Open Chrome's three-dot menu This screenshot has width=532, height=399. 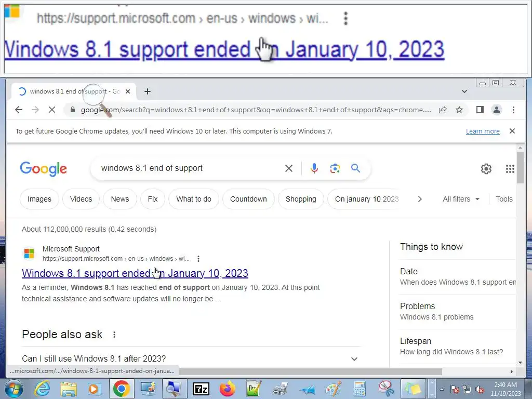(x=513, y=110)
